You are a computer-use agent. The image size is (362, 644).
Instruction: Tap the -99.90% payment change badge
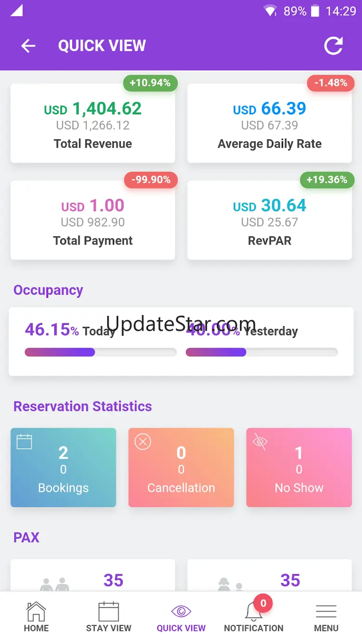coord(150,180)
